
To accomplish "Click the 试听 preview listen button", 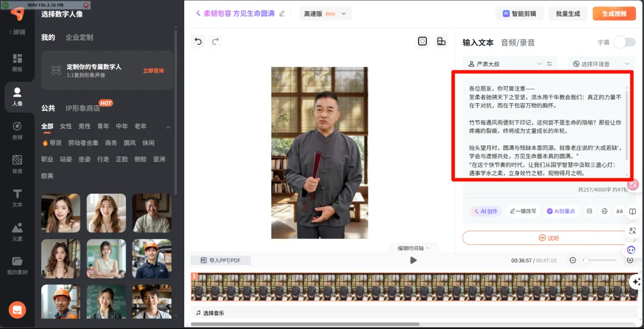I will coord(549,238).
